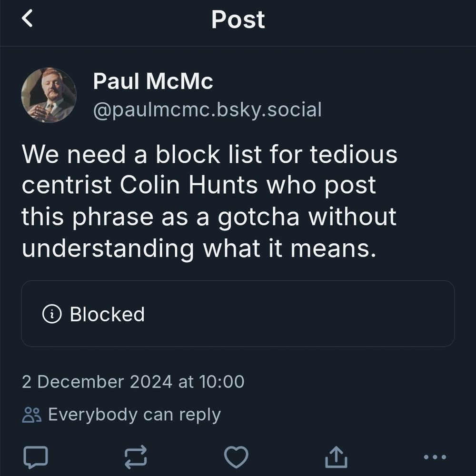The height and width of the screenshot is (476, 476).
Task: Select the Post header title
Action: click(238, 19)
